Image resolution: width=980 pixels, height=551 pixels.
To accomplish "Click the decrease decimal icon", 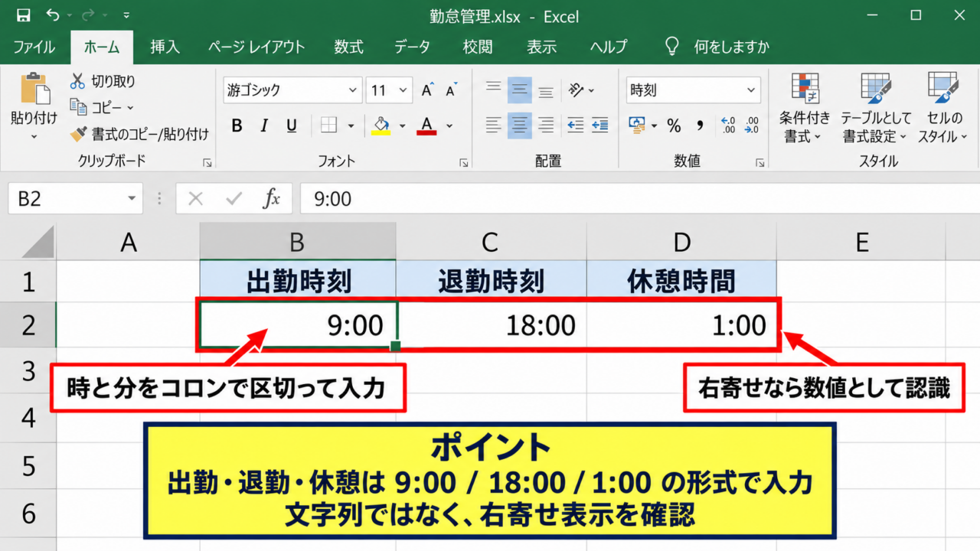I will coord(753,125).
